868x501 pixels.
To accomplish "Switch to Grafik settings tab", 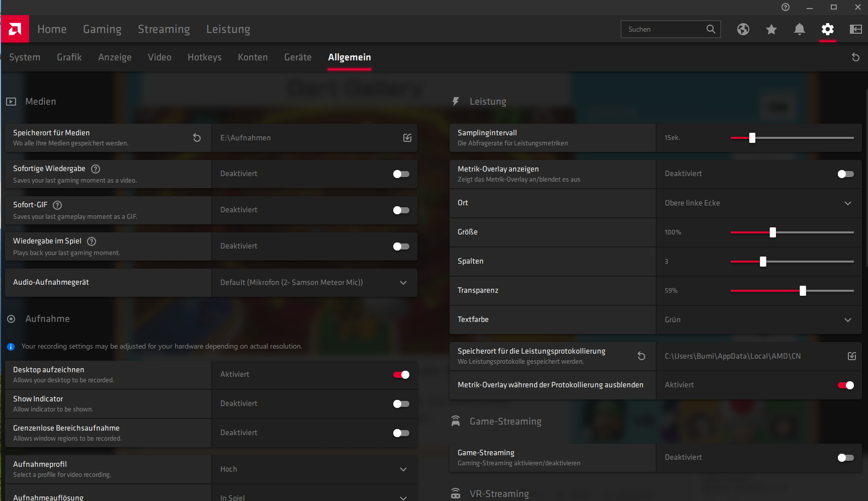I will pyautogui.click(x=69, y=57).
